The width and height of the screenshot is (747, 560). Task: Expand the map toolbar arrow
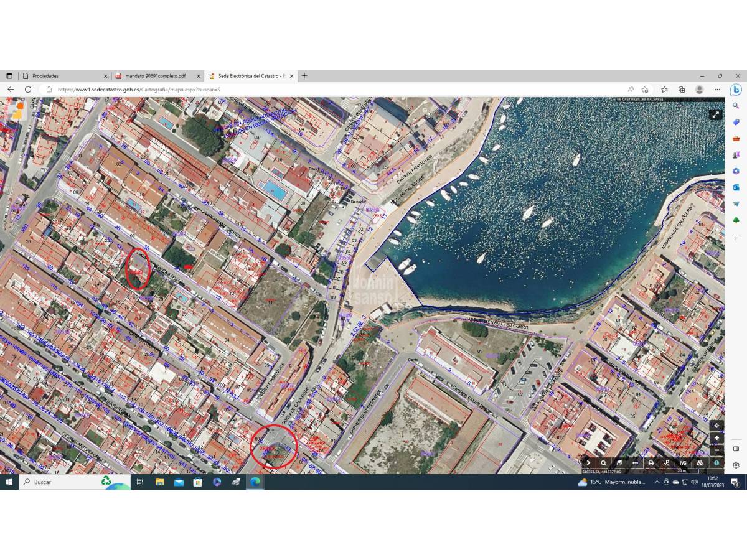tap(588, 463)
